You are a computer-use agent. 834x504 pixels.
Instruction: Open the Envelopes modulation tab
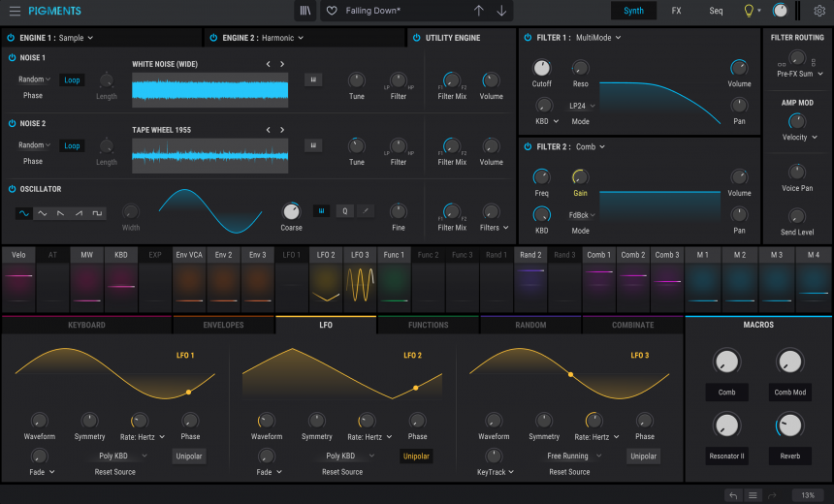[223, 325]
